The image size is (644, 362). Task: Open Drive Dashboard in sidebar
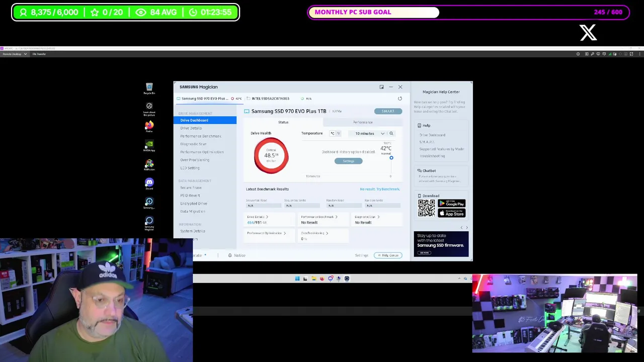[205, 120]
